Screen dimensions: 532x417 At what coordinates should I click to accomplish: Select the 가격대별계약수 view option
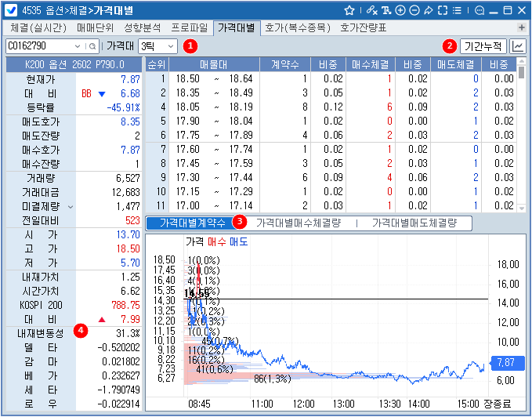coord(193,223)
